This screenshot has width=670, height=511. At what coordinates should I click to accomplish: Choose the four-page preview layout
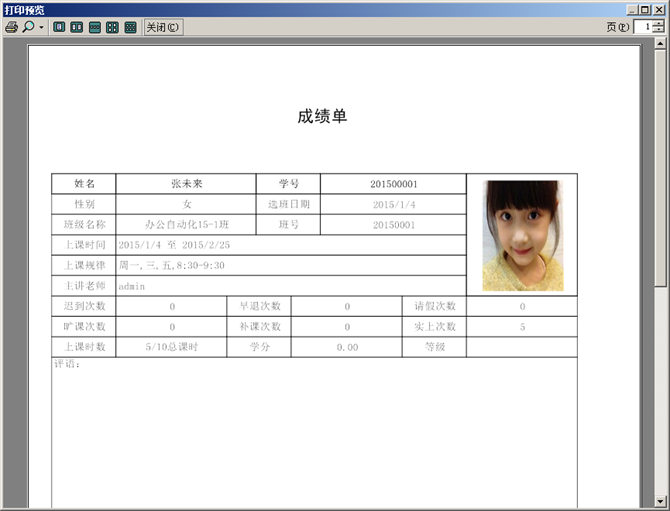112,27
